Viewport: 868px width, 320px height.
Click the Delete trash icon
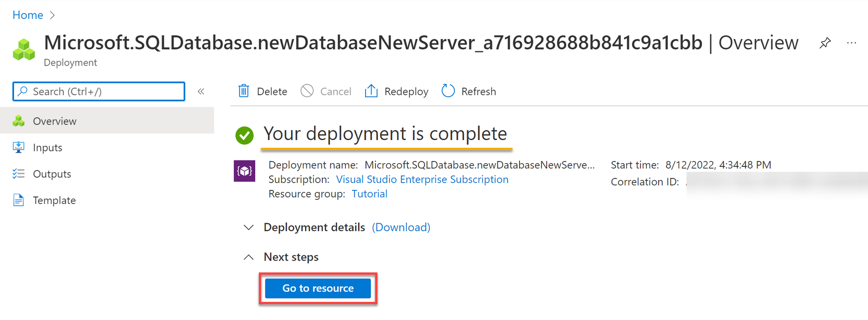tap(243, 91)
